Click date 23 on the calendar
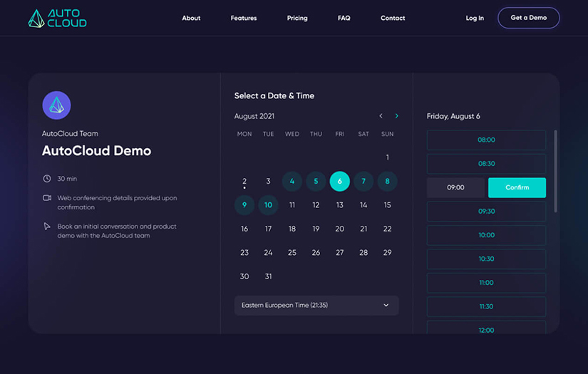Viewport: 588px width, 374px height. 244,253
